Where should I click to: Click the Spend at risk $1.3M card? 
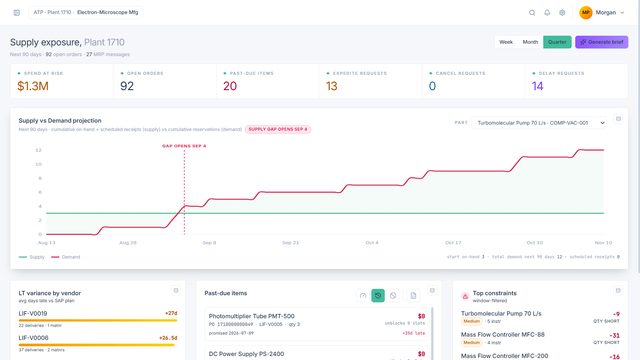pyautogui.click(x=62, y=81)
